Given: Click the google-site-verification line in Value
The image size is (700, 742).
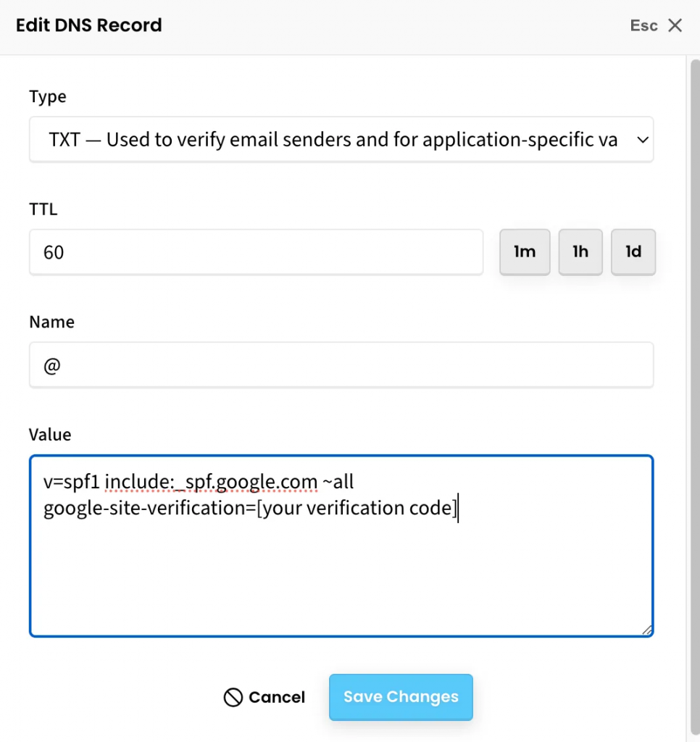Looking at the screenshot, I should (x=250, y=508).
